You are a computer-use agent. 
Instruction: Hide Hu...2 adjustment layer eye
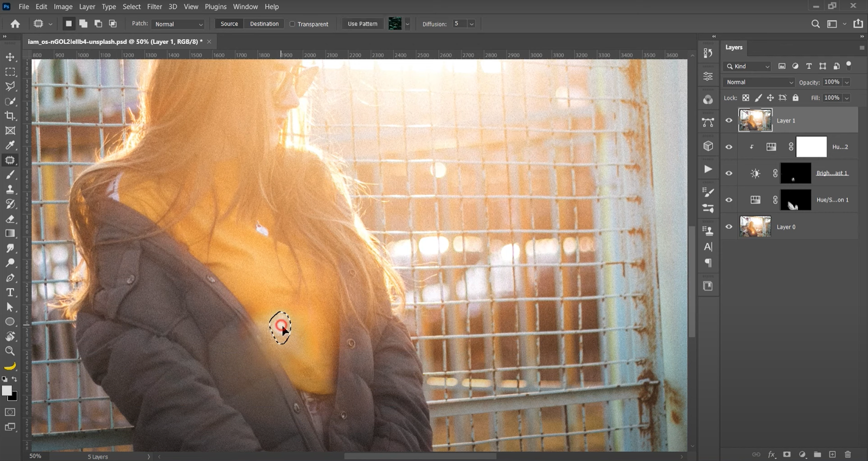[729, 147]
